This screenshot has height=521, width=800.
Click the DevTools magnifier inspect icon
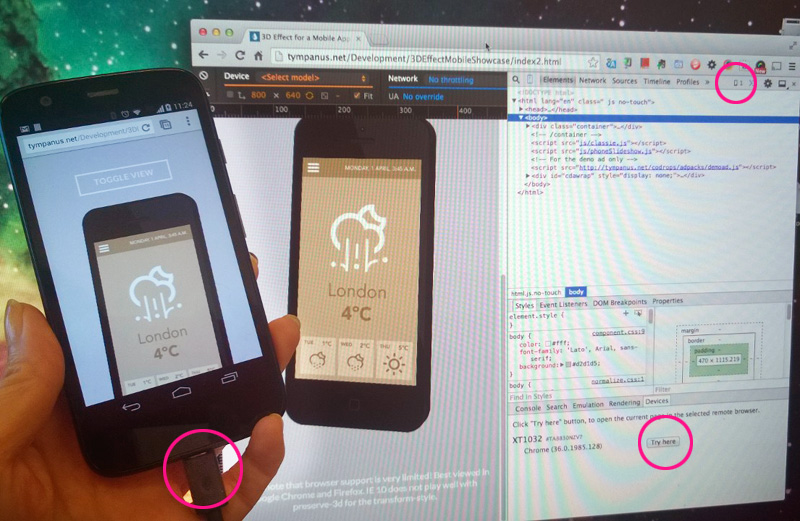coord(516,80)
